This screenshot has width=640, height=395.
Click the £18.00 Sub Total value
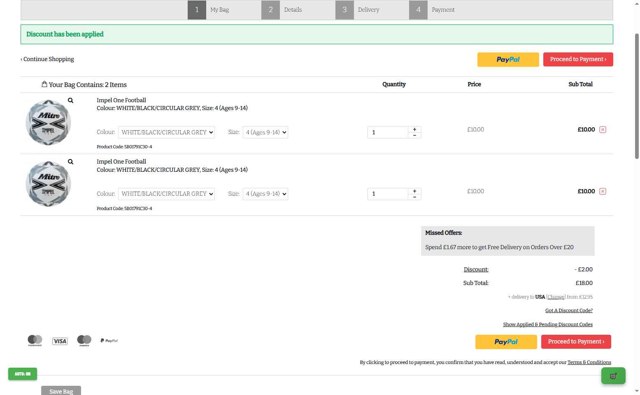coord(584,283)
